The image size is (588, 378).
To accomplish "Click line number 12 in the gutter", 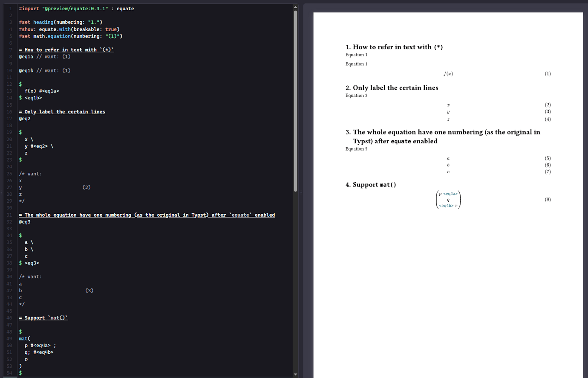I will pos(9,84).
